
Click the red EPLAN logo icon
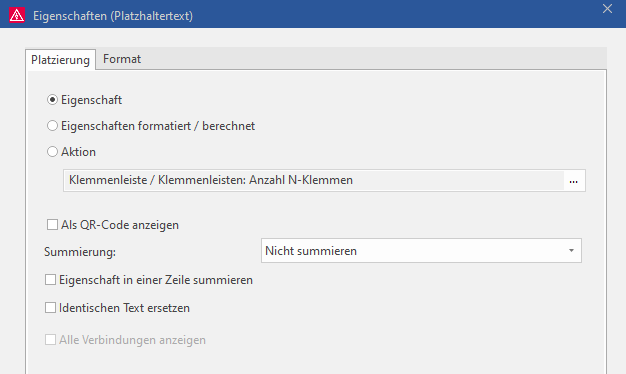(17, 15)
